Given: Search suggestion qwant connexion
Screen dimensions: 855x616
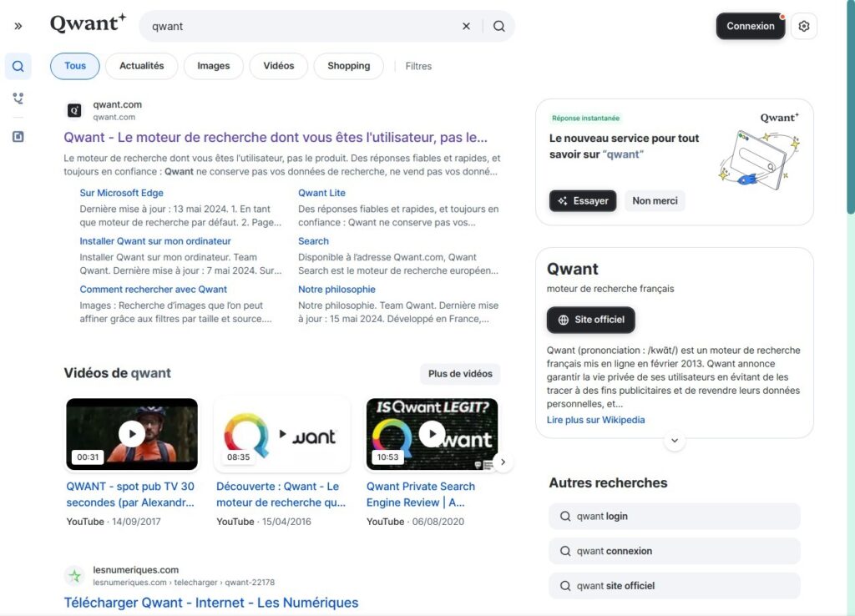Looking at the screenshot, I should point(675,551).
